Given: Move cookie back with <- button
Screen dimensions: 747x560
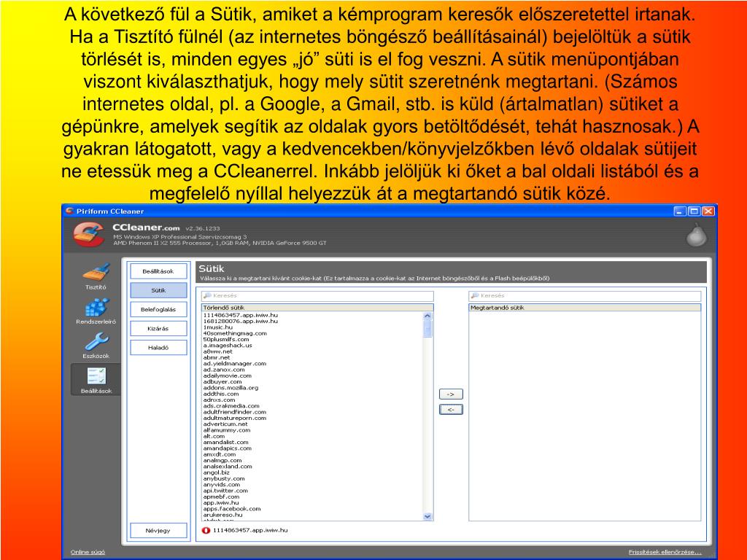Looking at the screenshot, I should click(x=451, y=410).
